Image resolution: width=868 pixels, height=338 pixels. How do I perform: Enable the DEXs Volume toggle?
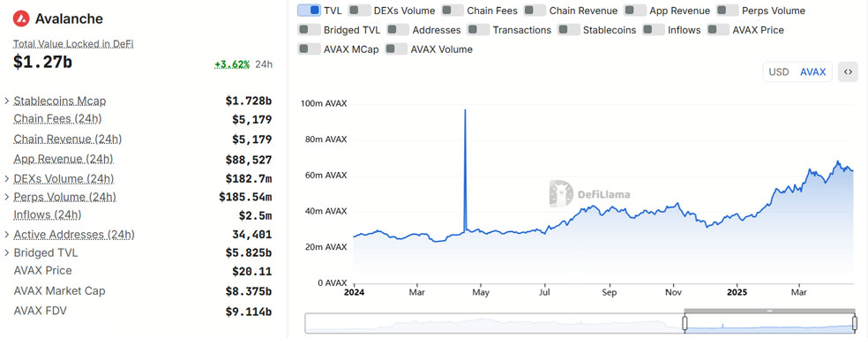[x=360, y=11]
